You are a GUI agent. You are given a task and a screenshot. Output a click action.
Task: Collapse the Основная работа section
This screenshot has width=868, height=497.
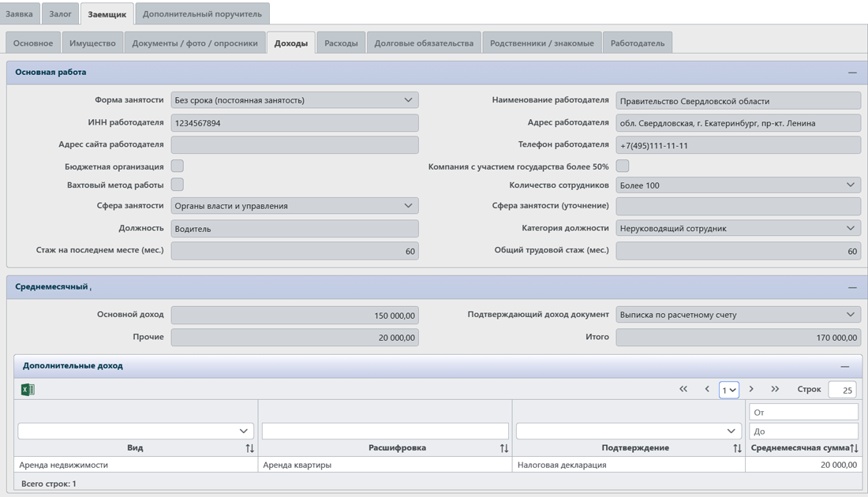tap(852, 73)
